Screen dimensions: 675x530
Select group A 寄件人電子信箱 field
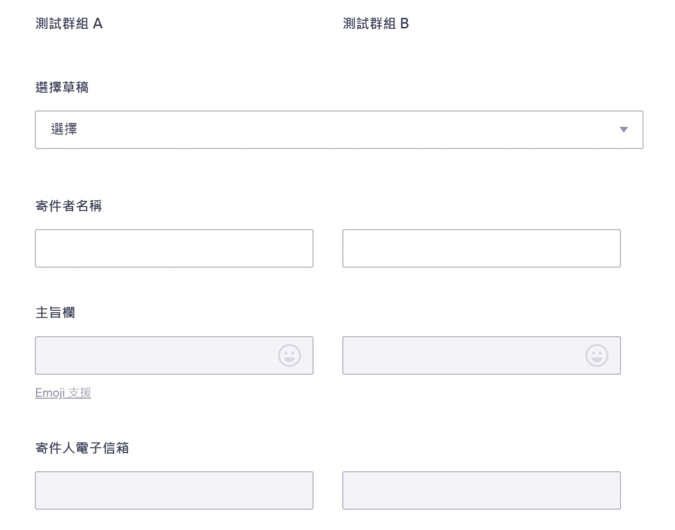pyautogui.click(x=174, y=490)
